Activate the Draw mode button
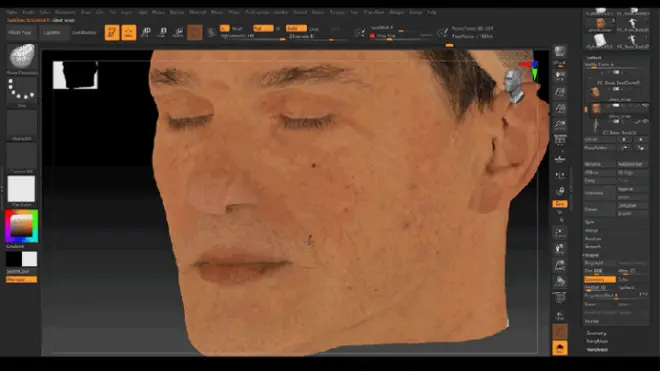The width and height of the screenshot is (660, 372). pos(129,32)
